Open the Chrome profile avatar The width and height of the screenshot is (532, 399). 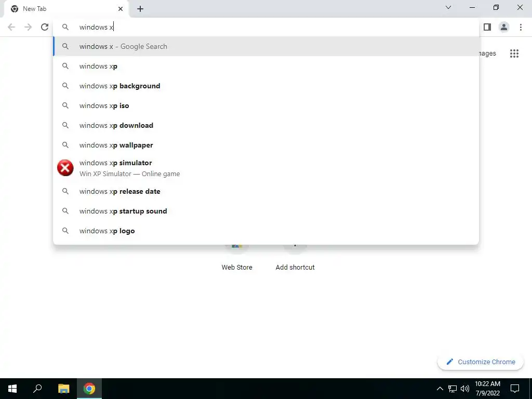[x=504, y=27]
